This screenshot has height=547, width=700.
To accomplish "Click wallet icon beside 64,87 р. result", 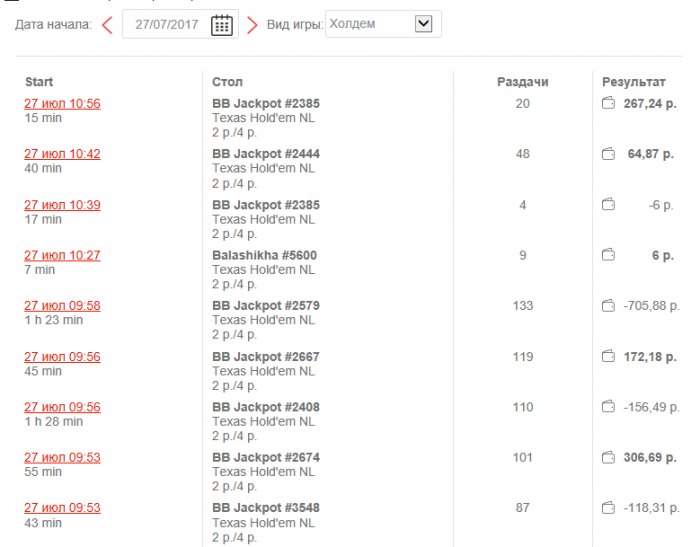I will [607, 154].
